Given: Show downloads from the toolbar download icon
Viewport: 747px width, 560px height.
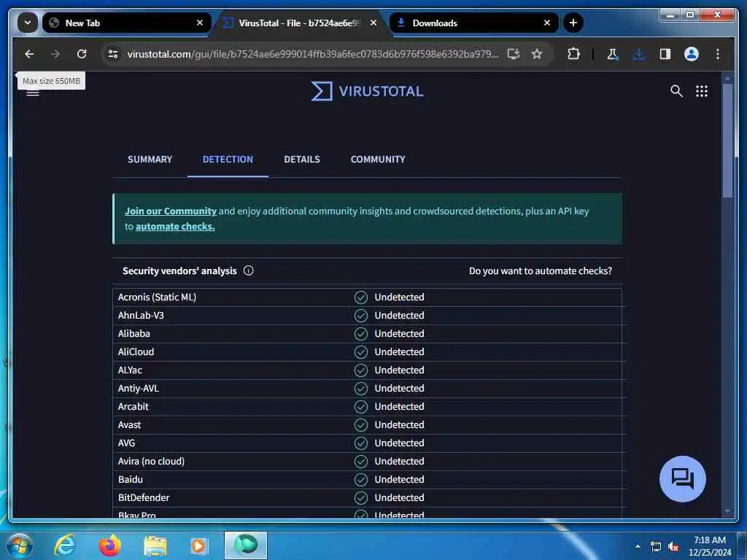Looking at the screenshot, I should [639, 54].
